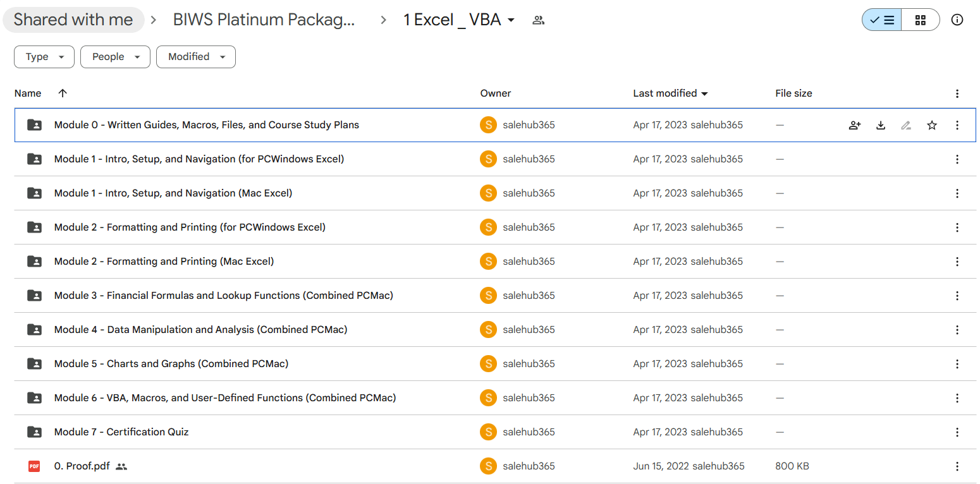Download the Module 0 folder
This screenshot has width=980, height=484.
click(881, 125)
